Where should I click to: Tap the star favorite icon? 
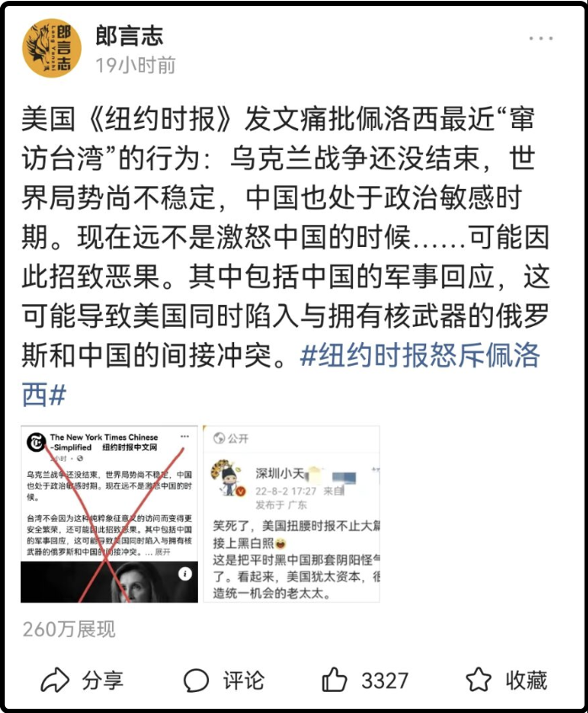pyautogui.click(x=478, y=679)
